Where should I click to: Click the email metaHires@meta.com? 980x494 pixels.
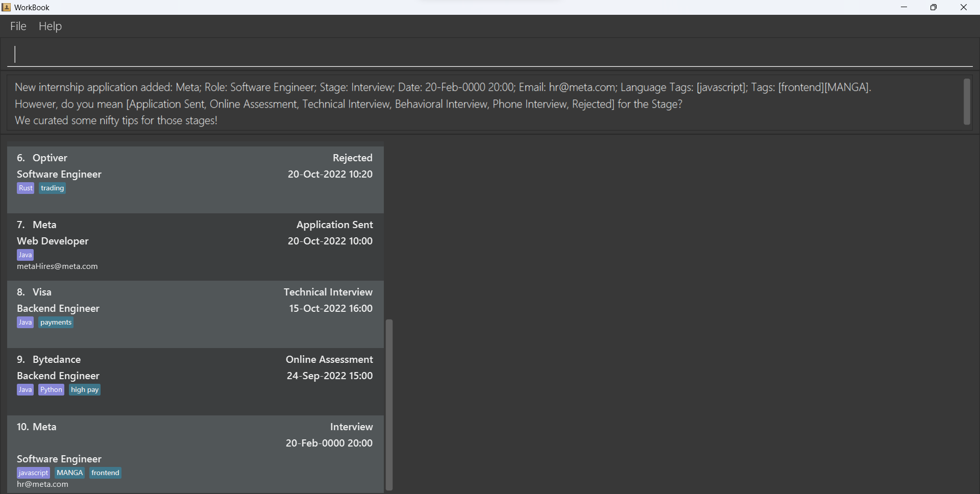click(57, 266)
